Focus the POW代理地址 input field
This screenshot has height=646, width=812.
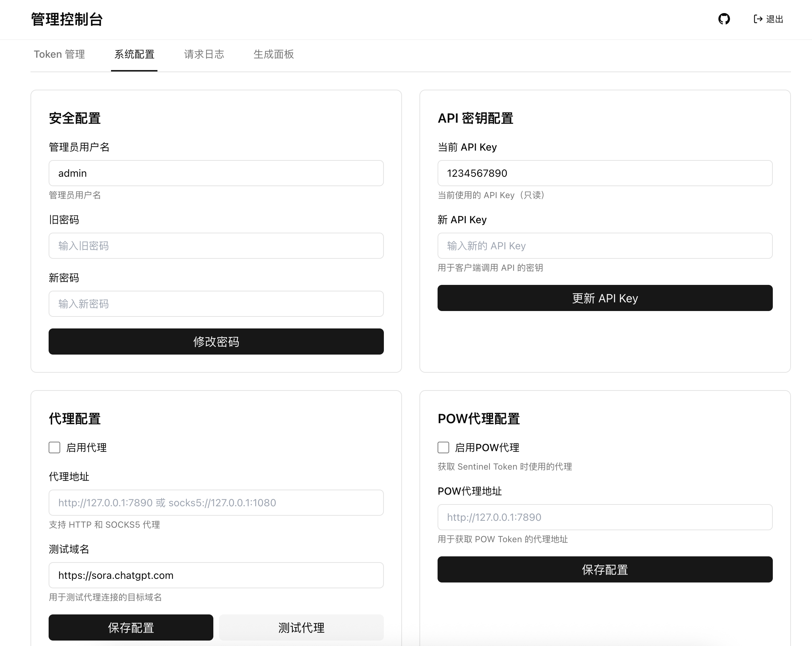604,517
